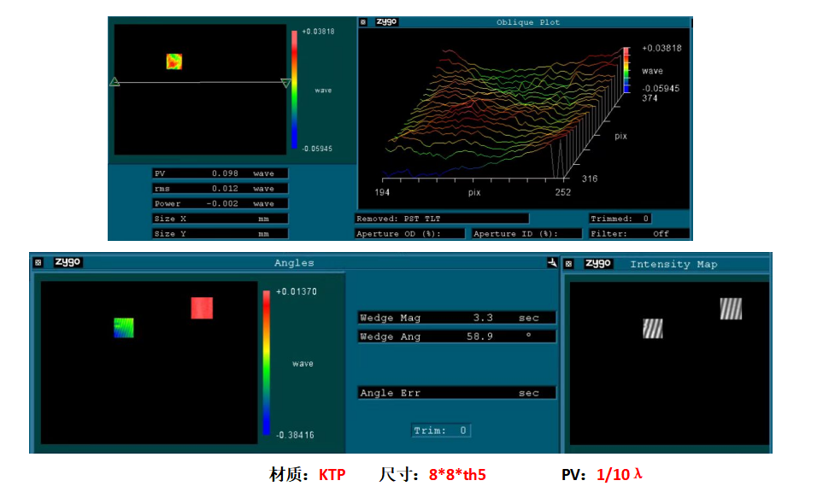Screen dimensions: 817x504
Task: Click the Oblique Plot title bar
Action: pyautogui.click(x=528, y=22)
